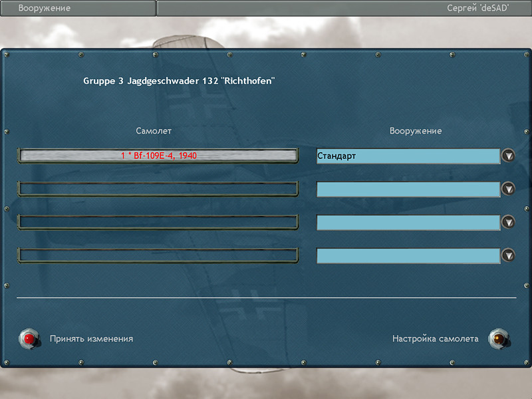Click the fourth empty weapon loadout field

click(x=408, y=255)
